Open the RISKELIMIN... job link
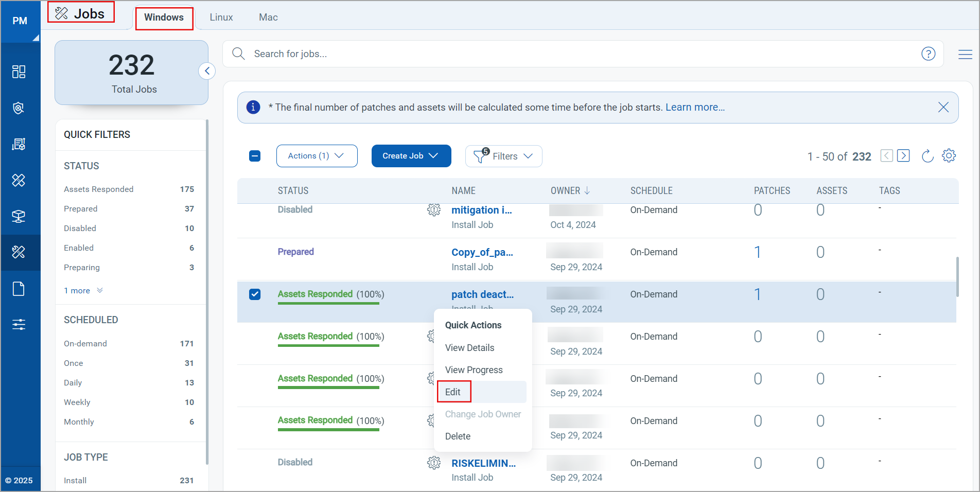 click(x=483, y=463)
